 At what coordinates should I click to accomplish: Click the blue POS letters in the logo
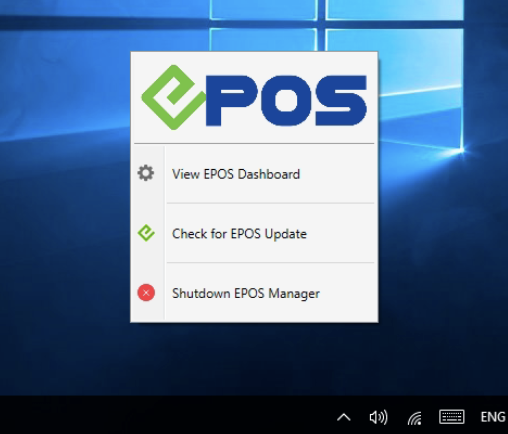[286, 101]
